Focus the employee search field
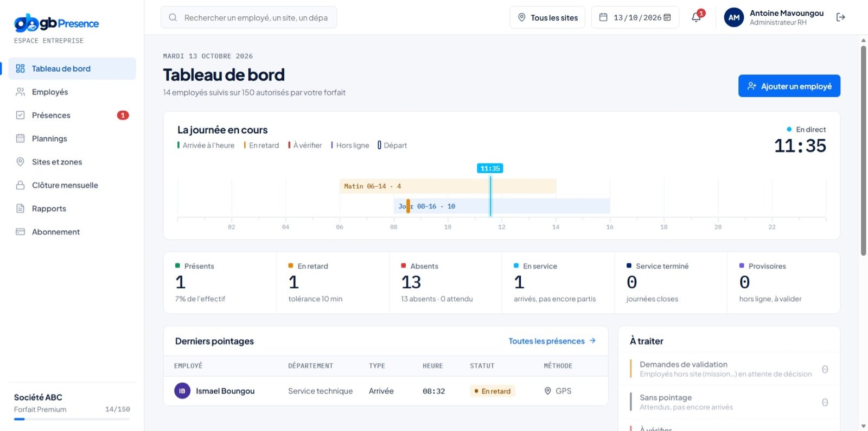This screenshot has height=431, width=868. coord(248,17)
